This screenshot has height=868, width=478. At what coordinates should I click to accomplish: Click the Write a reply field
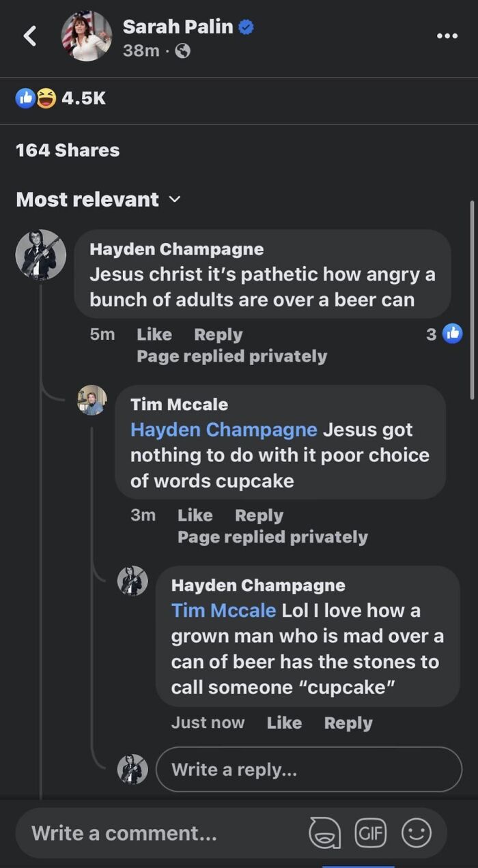coord(309,769)
